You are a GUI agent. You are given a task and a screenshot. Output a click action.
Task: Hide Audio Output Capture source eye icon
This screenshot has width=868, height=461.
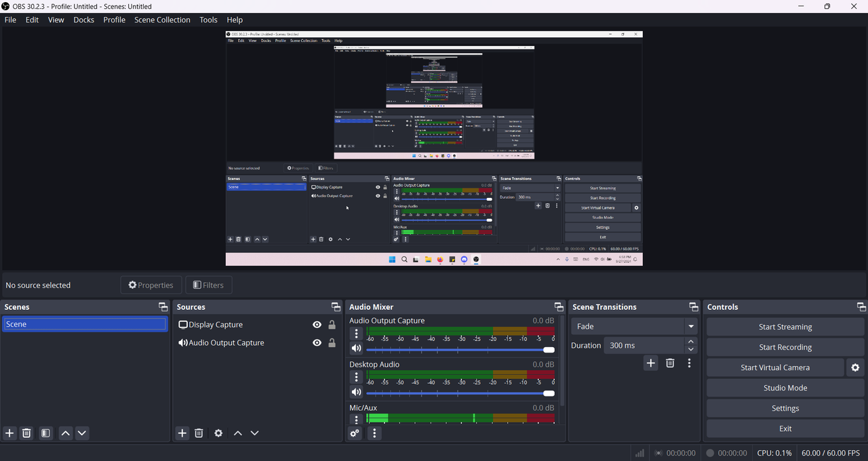coord(317,343)
